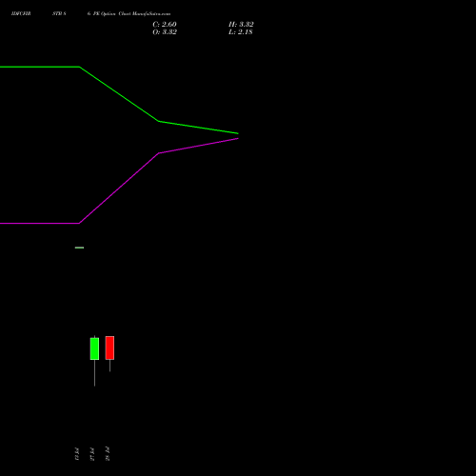Click the red bearish candlestick body

point(109,347)
